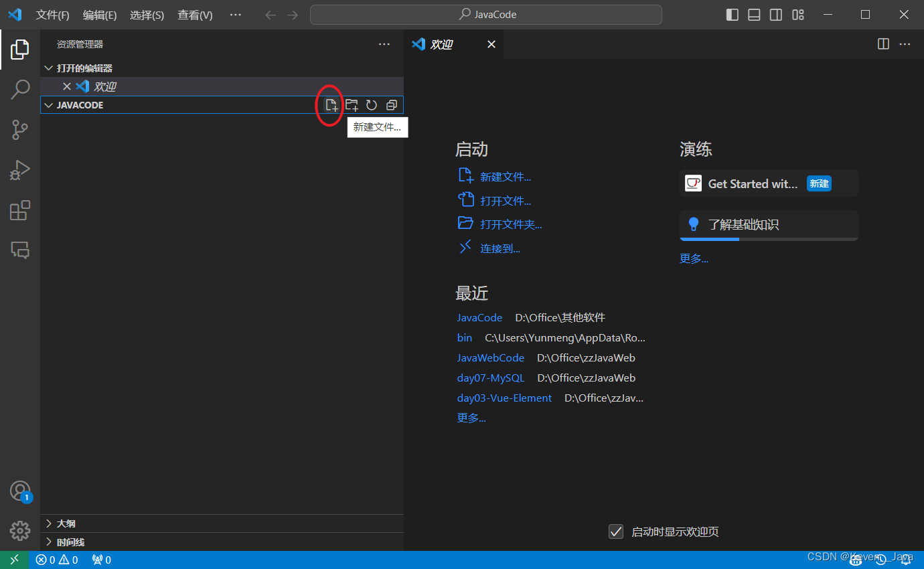
Task: Open the 了解基础知识 walkthrough
Action: pyautogui.click(x=769, y=225)
